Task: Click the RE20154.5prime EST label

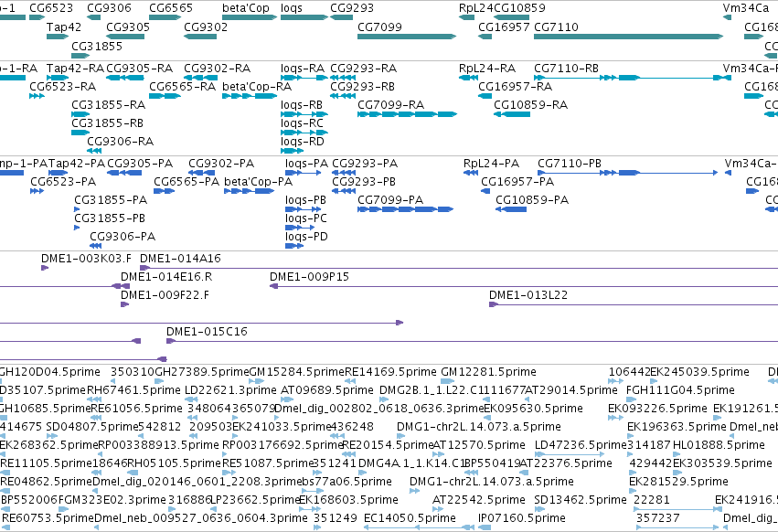Action: point(388,444)
